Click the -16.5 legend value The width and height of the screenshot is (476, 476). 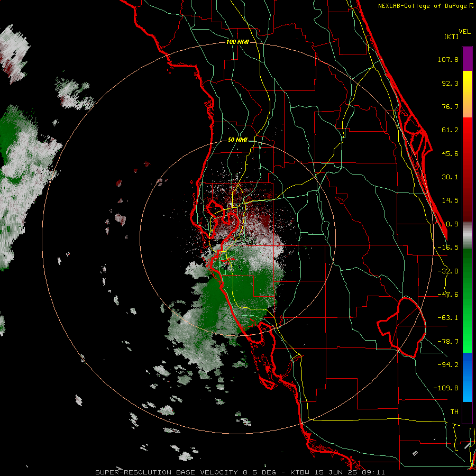[448, 248]
